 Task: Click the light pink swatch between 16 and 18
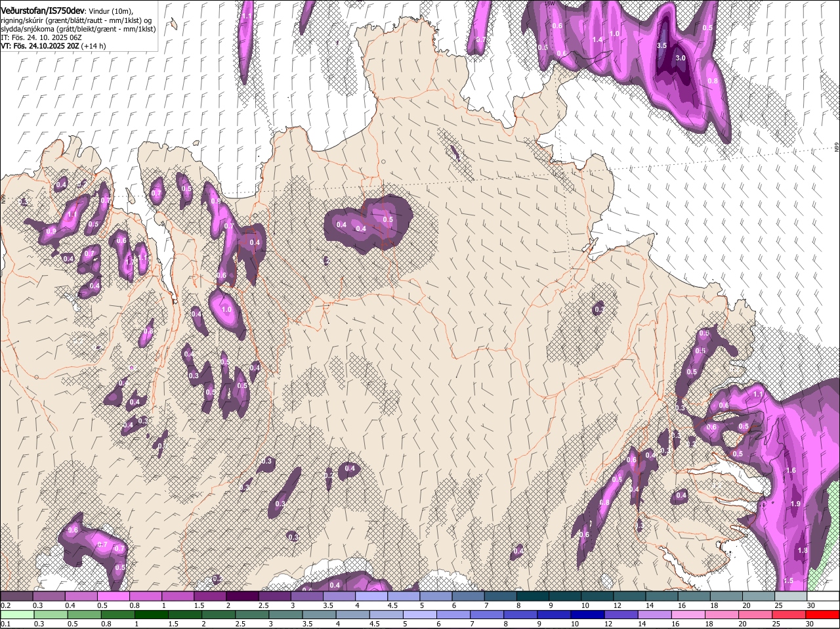tap(688, 615)
